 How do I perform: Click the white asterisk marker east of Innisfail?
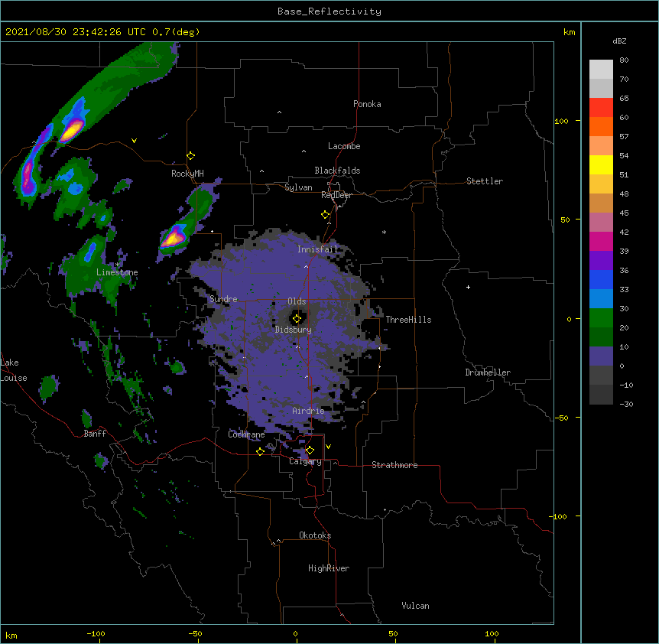(384, 232)
